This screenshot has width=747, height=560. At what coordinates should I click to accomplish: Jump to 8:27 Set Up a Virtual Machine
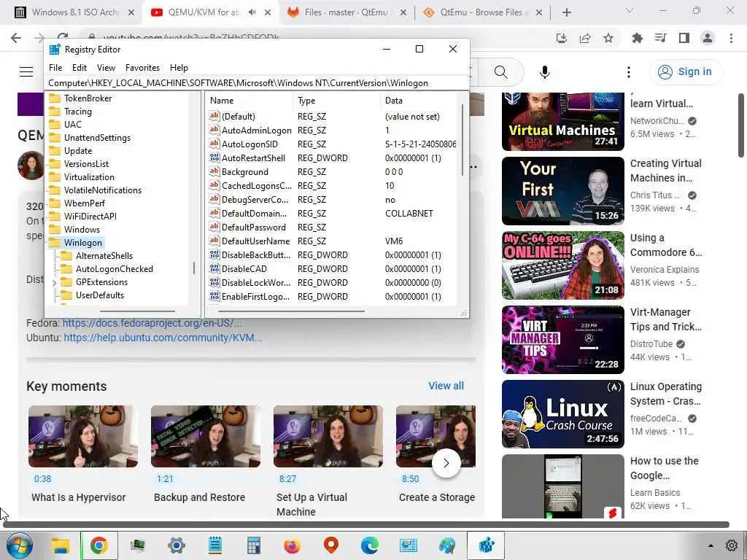(x=328, y=461)
